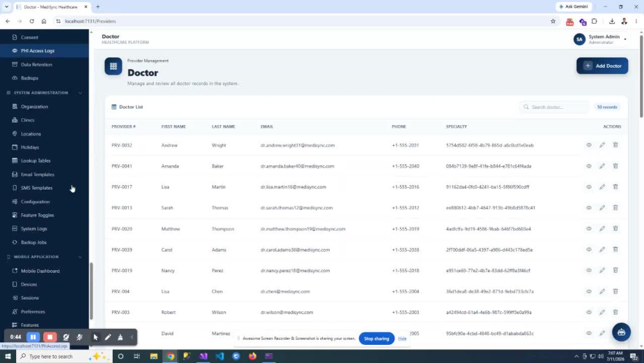The image size is (644, 363).
Task: Click the Ask Gemini button
Action: click(x=573, y=6)
